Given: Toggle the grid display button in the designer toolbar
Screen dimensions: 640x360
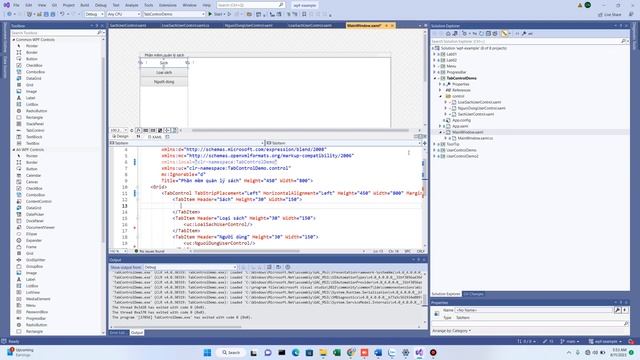Looking at the screenshot, I should pos(146,130).
